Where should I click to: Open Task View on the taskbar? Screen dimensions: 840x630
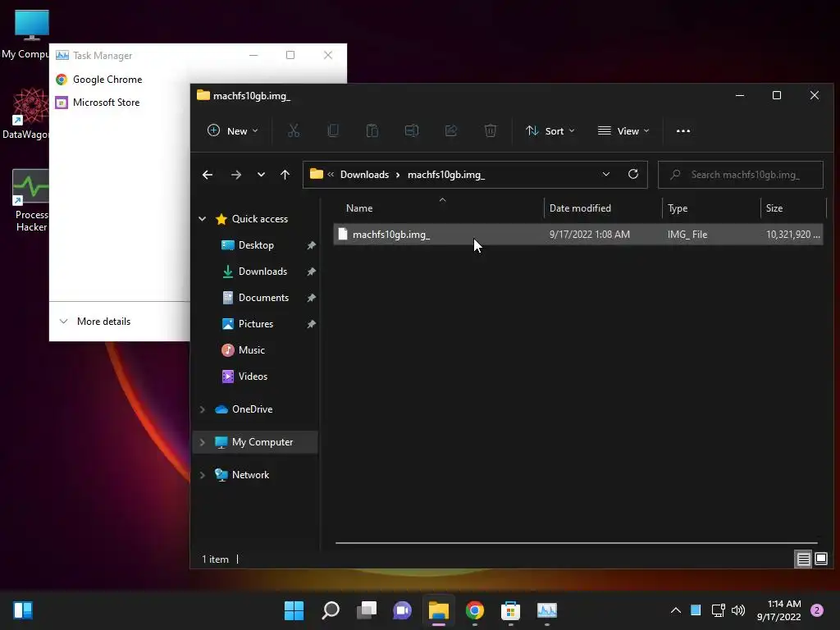tap(367, 610)
